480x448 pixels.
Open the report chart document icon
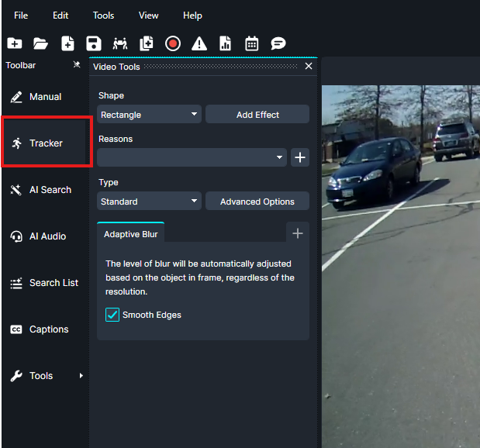pyautogui.click(x=226, y=43)
